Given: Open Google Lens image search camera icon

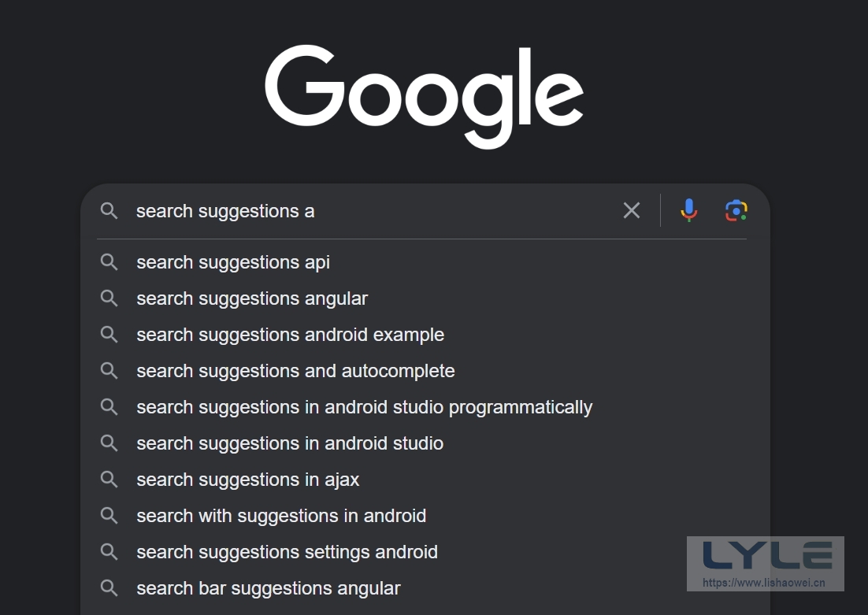Looking at the screenshot, I should tap(736, 211).
